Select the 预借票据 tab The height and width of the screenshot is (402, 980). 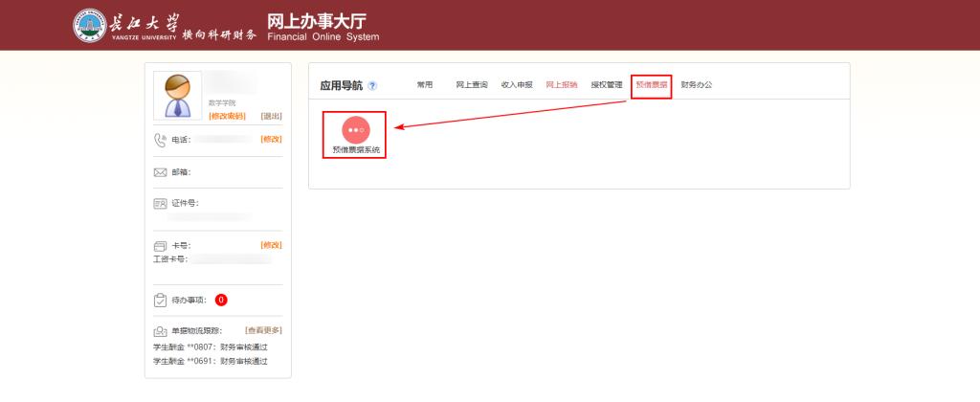point(652,85)
